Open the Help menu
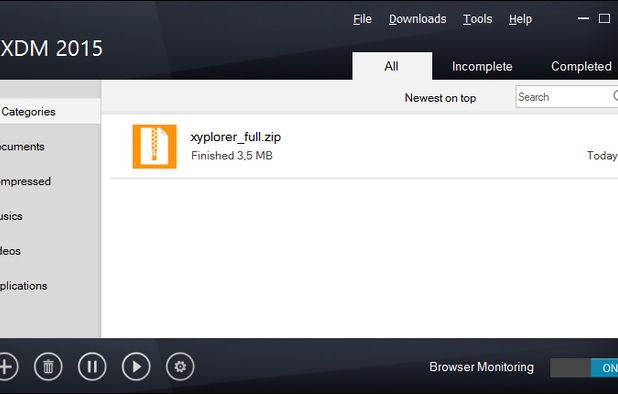618x394 pixels. pyautogui.click(x=520, y=19)
